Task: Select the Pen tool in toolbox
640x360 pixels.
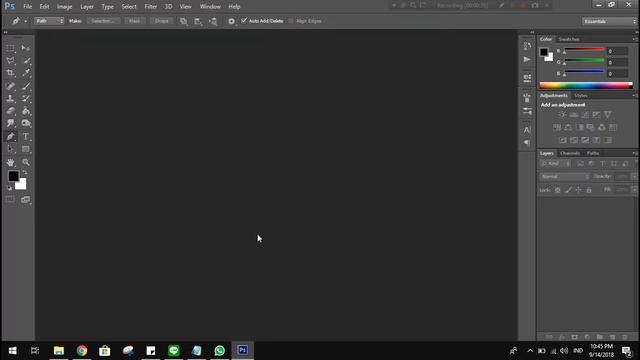Action: (x=10, y=136)
